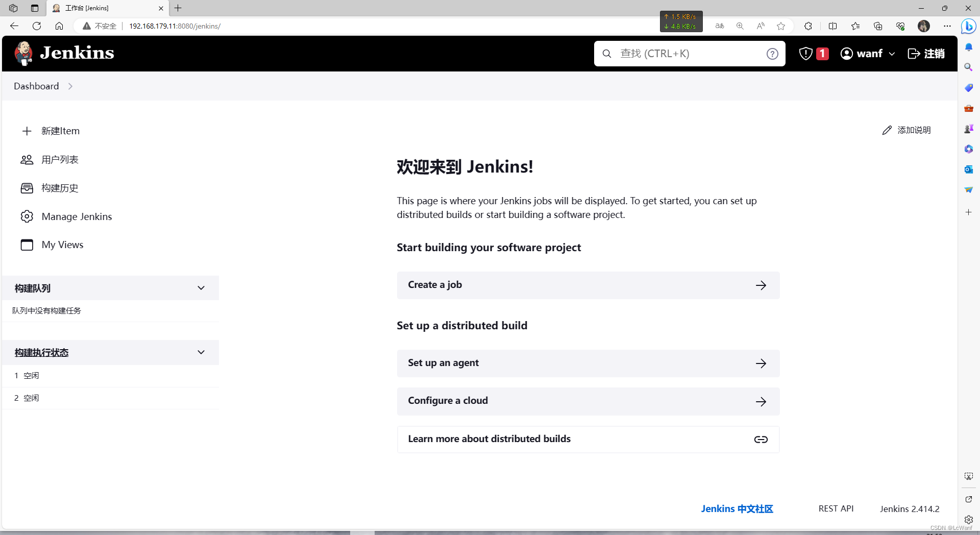Click the arrow in Create a job row
This screenshot has width=980, height=535.
761,285
